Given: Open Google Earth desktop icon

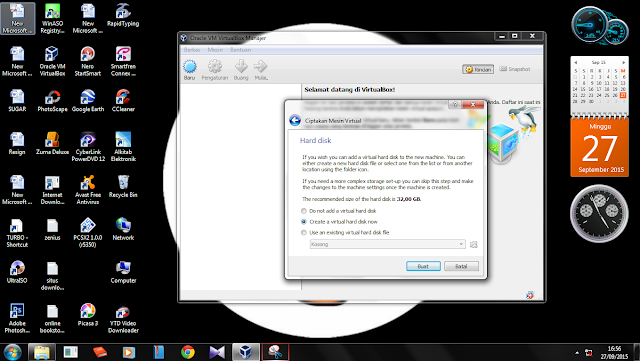Looking at the screenshot, I should [x=87, y=100].
